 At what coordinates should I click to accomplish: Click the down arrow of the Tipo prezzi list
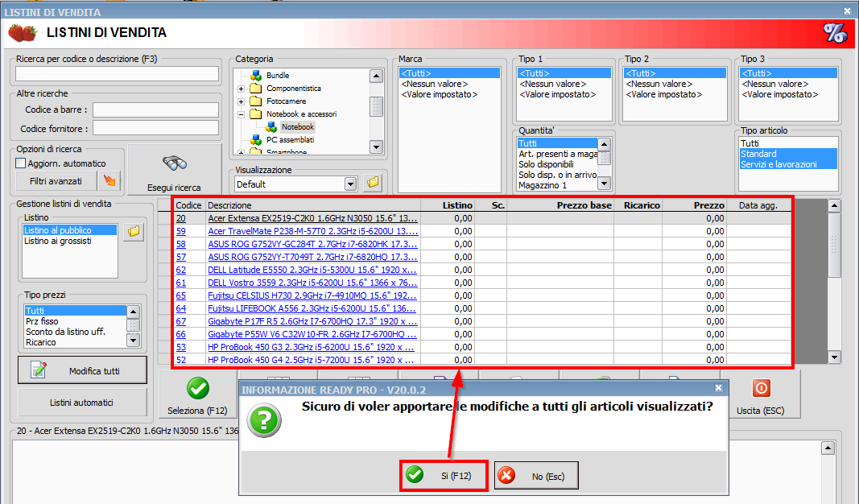[x=133, y=341]
